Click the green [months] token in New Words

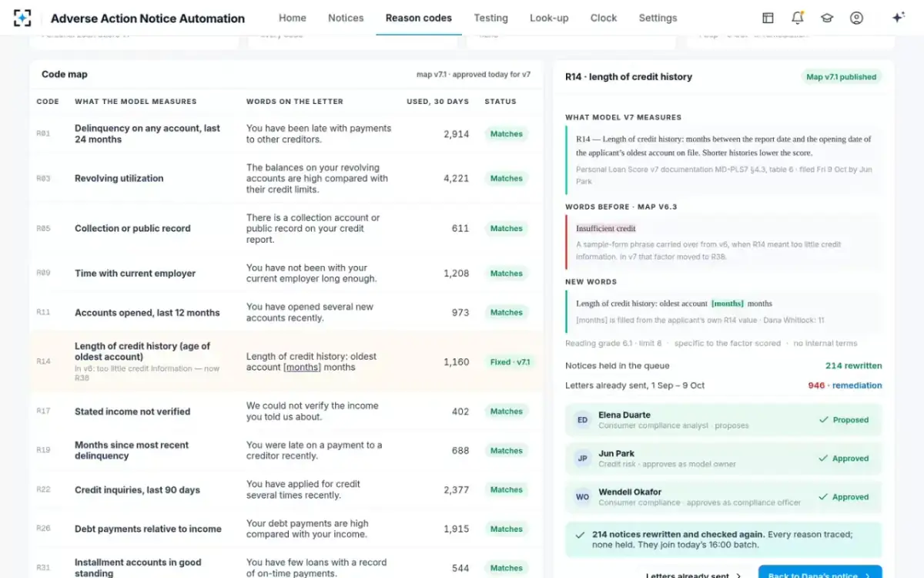click(x=727, y=304)
